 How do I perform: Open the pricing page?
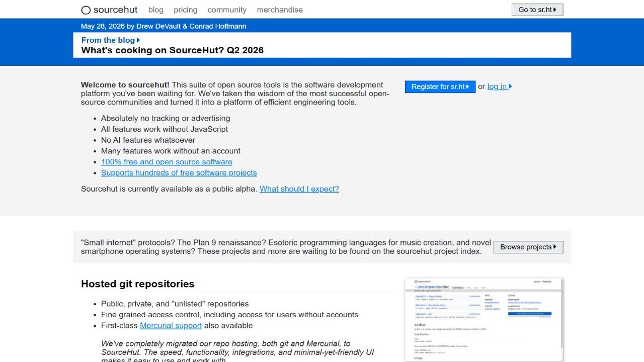tap(186, 10)
